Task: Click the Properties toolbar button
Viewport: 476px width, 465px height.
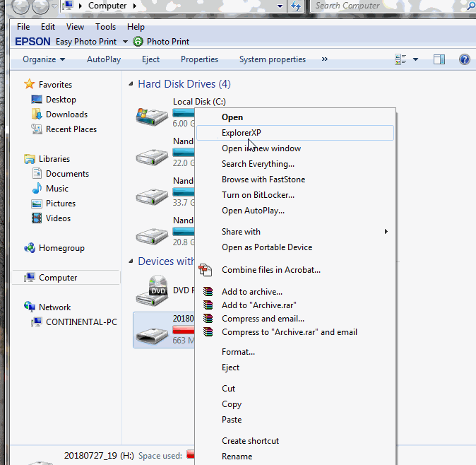Action: pos(199,59)
